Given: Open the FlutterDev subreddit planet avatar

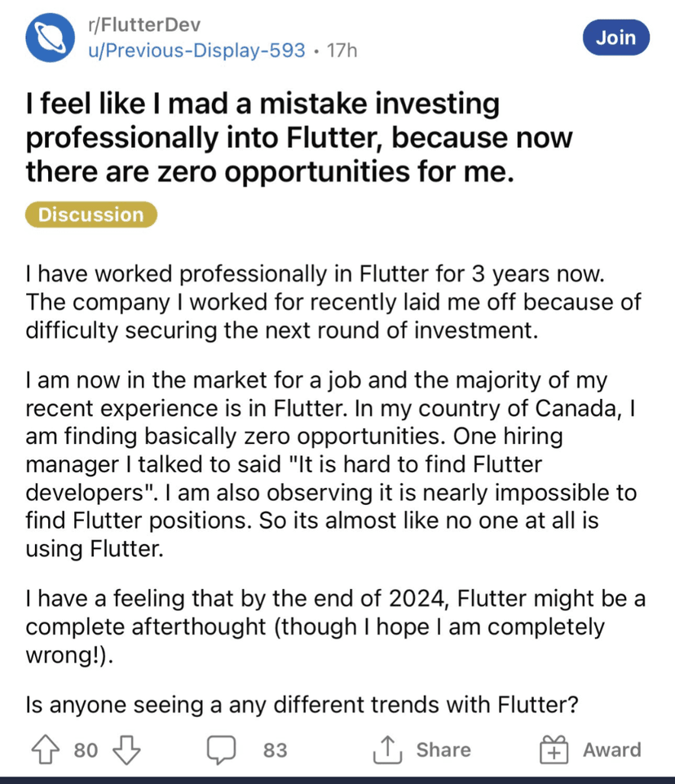Looking at the screenshot, I should (50, 38).
